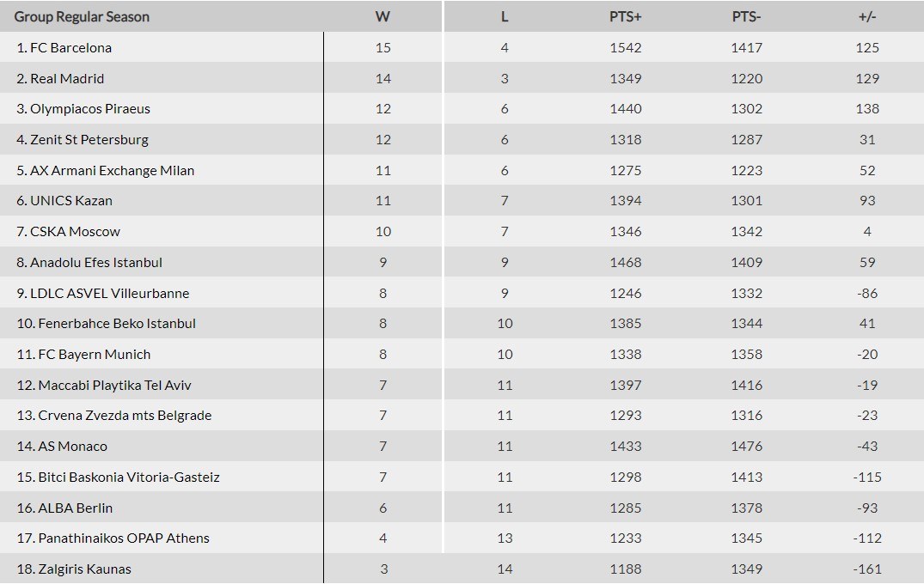The height and width of the screenshot is (584, 924).
Task: Click the PTS- column header
Action: pyautogui.click(x=746, y=17)
